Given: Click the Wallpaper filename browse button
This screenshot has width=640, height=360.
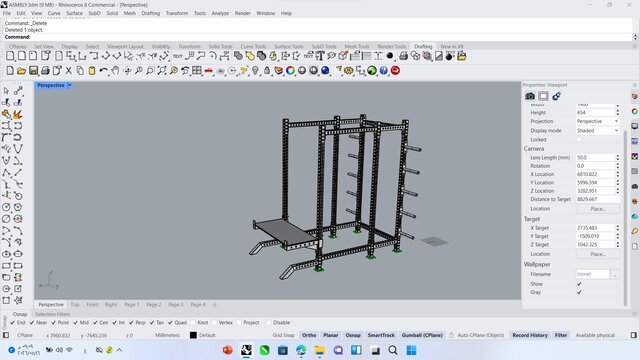Looking at the screenshot, I should pyautogui.click(x=614, y=274).
